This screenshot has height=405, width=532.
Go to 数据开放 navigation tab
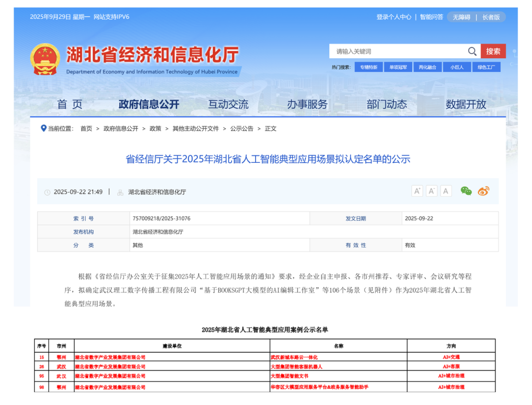pos(465,104)
